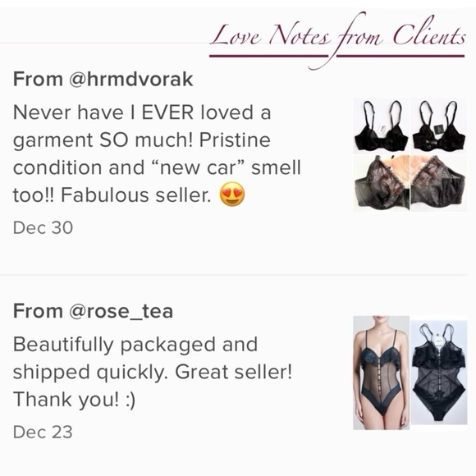476x476 pixels.
Task: Click the 'Fabulous seller.' text in first review
Action: [x=135, y=195]
